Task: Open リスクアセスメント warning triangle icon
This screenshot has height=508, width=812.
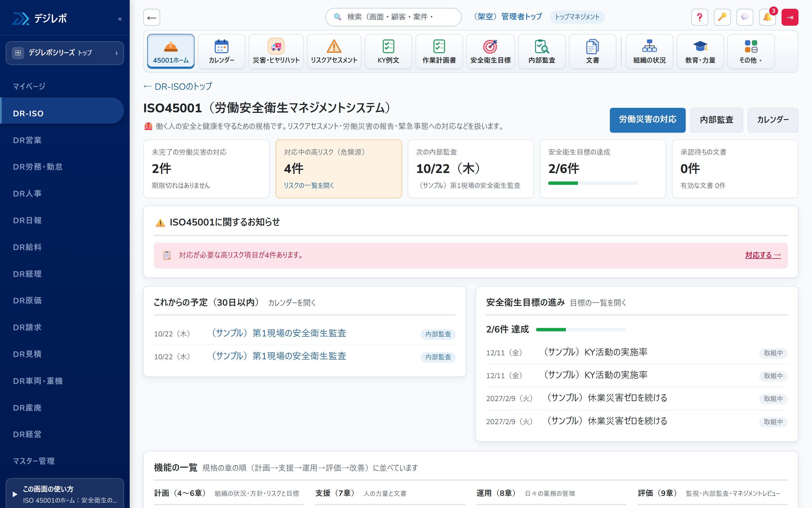Action: point(334,51)
